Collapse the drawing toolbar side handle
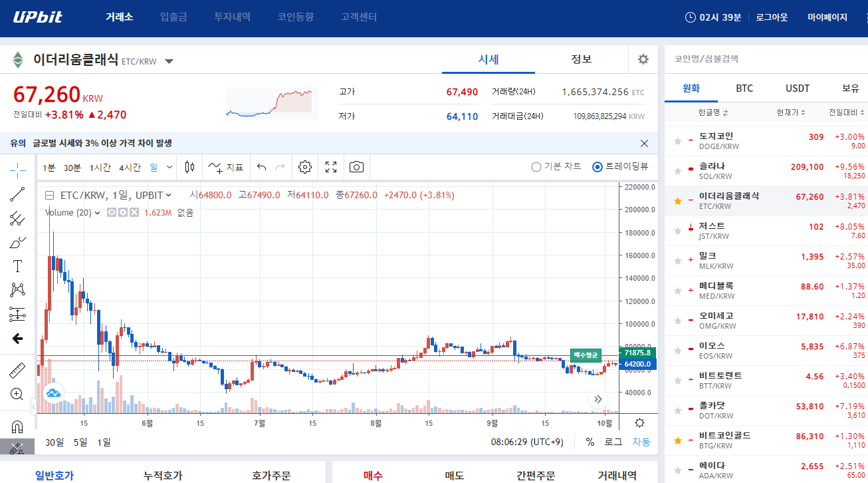 34,406
